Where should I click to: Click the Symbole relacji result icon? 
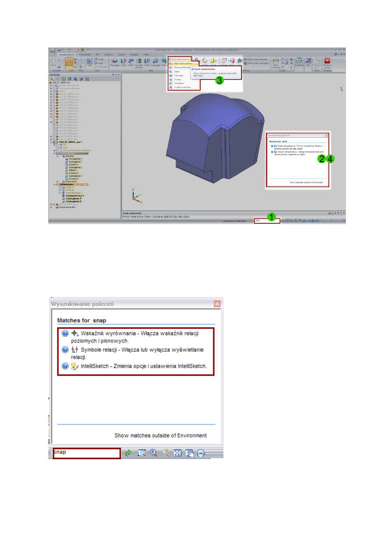(74, 350)
